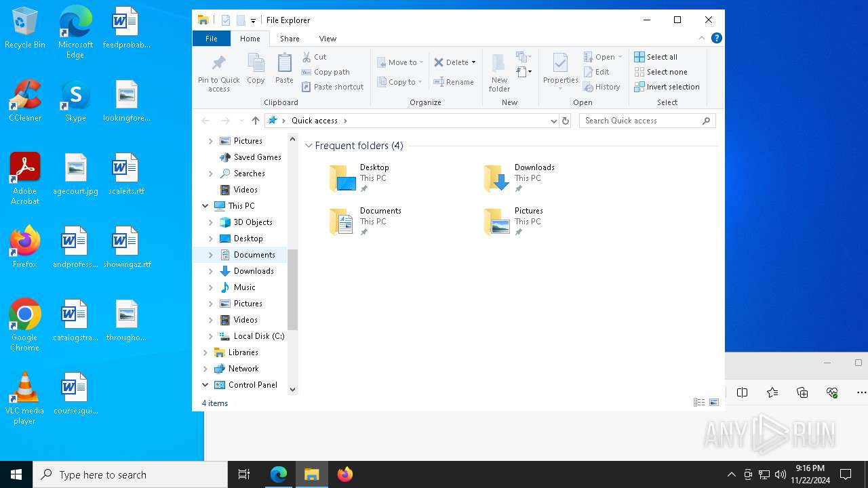Click the Help question mark icon
868x488 pixels.
click(x=716, y=38)
